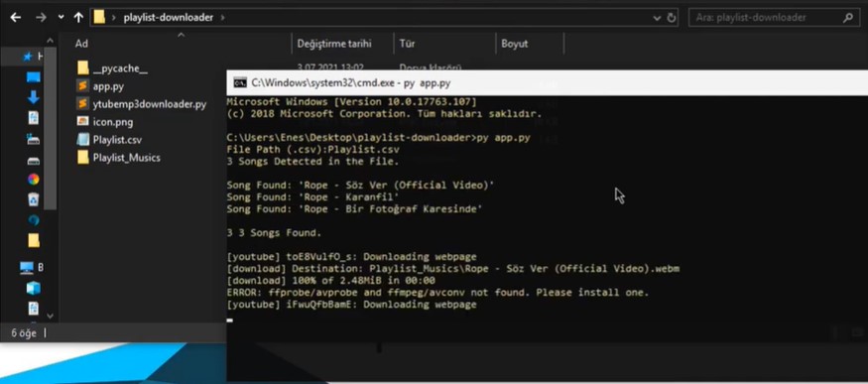Select the Playlist.csv file icon
Screen dimensions: 868x384
[x=83, y=140]
